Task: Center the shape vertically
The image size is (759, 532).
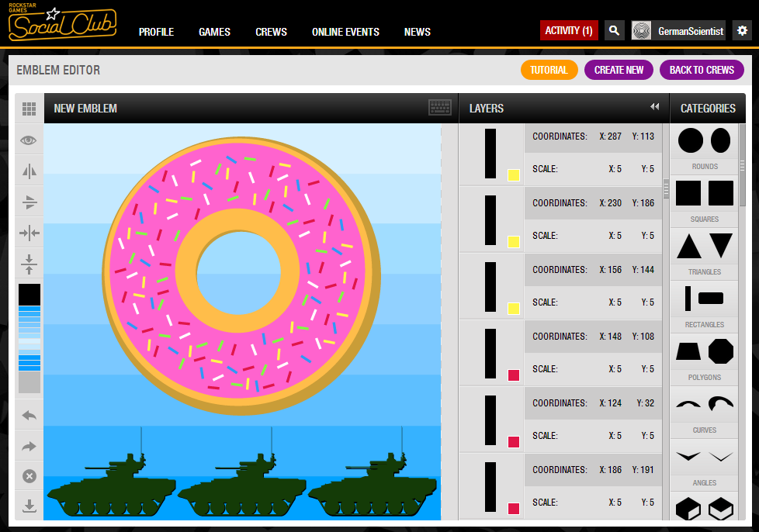Action: (29, 264)
